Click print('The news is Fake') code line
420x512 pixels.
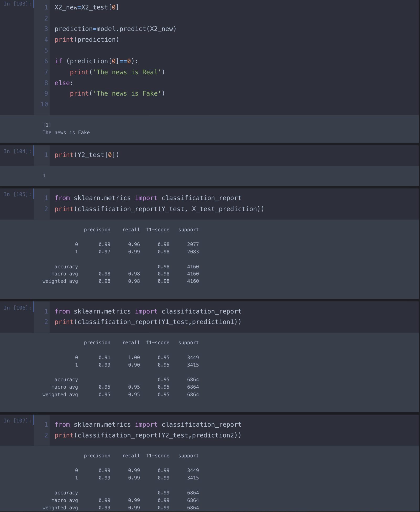pyautogui.click(x=117, y=93)
